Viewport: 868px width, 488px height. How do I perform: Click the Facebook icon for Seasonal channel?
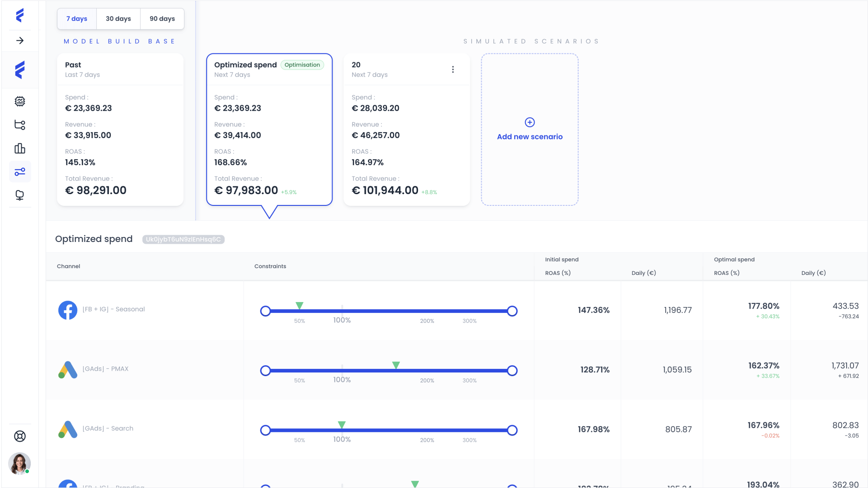click(x=68, y=310)
